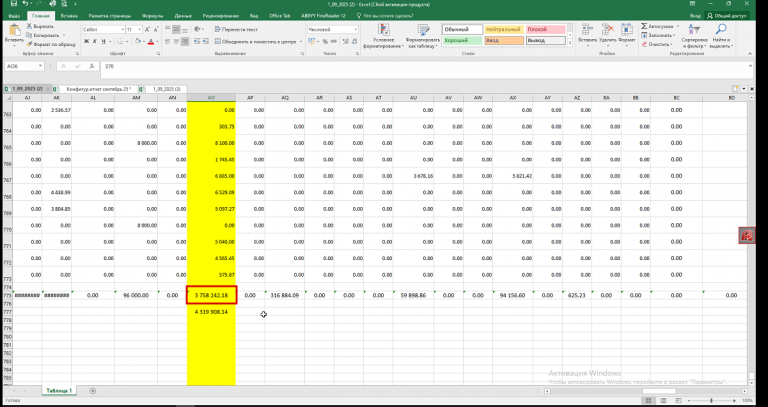The image size is (768, 407).
Task: Switch to the Формулы ribbon tab
Action: pyautogui.click(x=152, y=16)
